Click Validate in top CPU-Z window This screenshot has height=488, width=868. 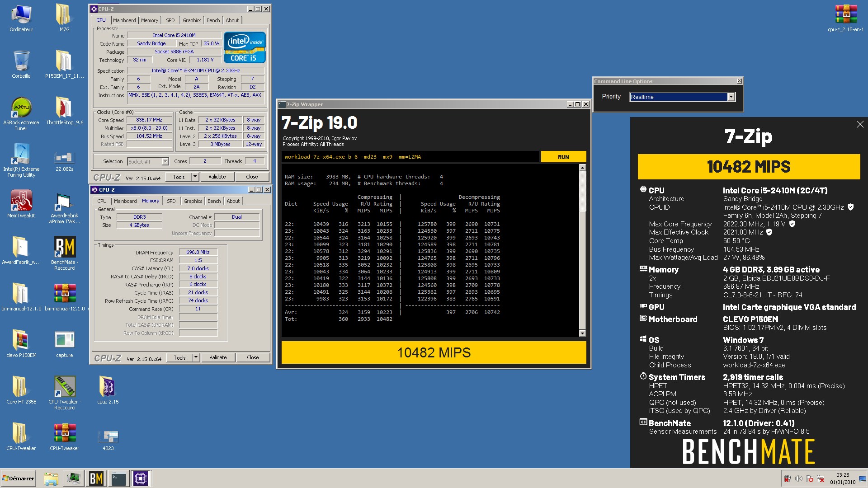click(217, 177)
